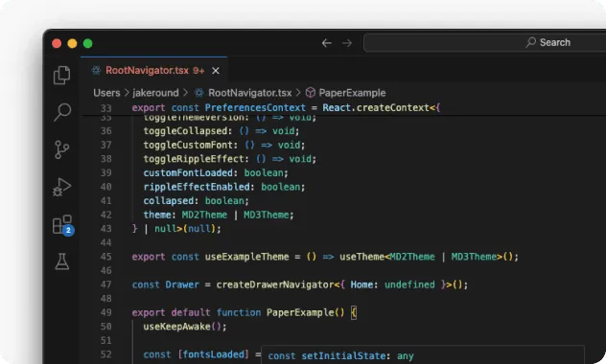Image resolution: width=606 pixels, height=364 pixels.
Task: Close the RootNavigator.tsx tab
Action: (x=216, y=71)
